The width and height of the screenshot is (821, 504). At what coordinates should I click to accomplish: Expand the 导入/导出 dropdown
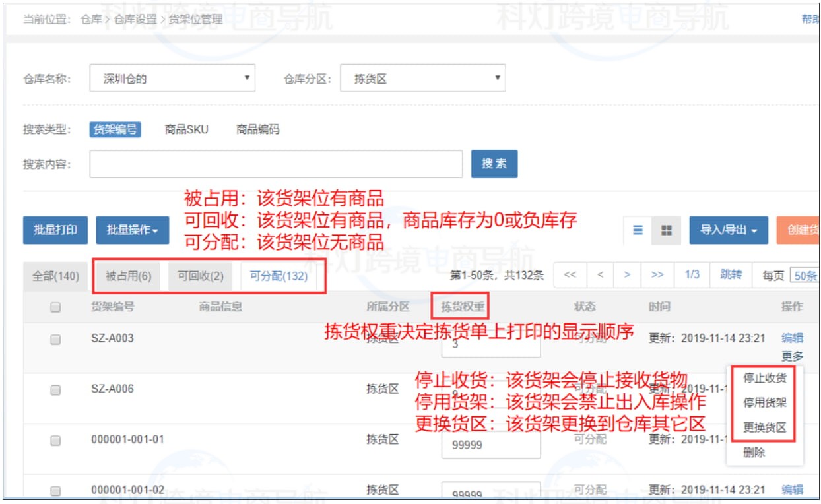(x=729, y=231)
